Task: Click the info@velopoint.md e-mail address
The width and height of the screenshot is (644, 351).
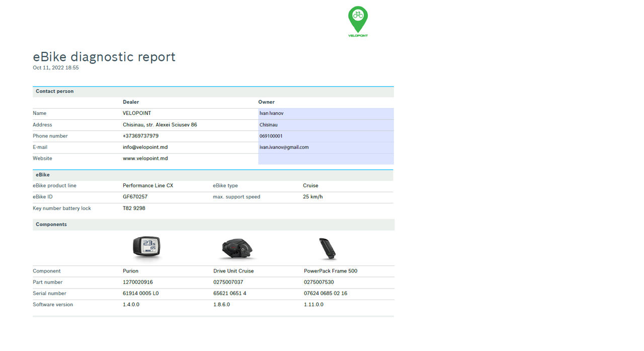Action: (x=145, y=147)
